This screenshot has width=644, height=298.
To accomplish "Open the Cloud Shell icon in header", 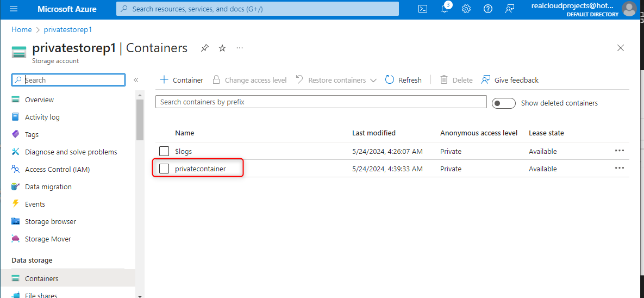I will tap(423, 9).
